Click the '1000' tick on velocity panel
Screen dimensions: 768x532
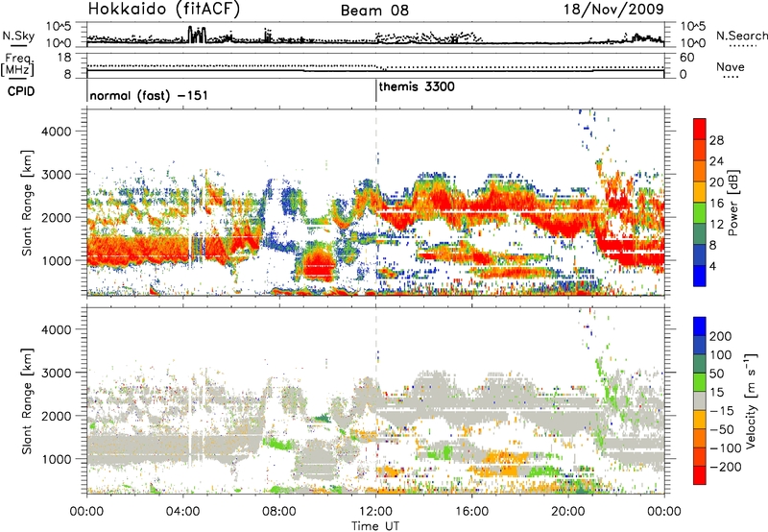[56, 459]
